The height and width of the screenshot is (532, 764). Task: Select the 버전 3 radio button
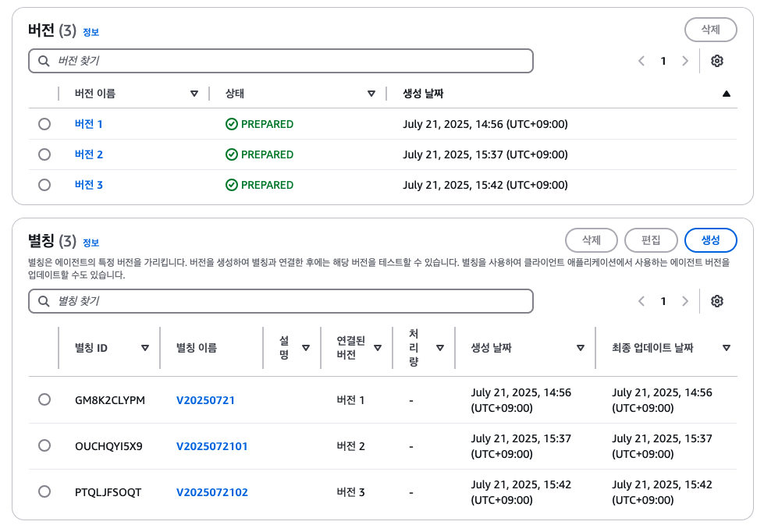44,185
